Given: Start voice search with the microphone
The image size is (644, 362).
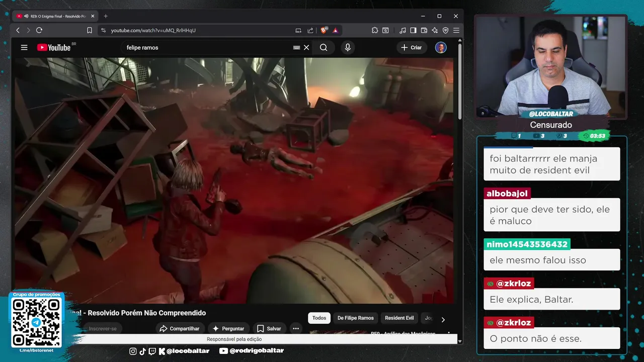Looking at the screenshot, I should click(347, 47).
